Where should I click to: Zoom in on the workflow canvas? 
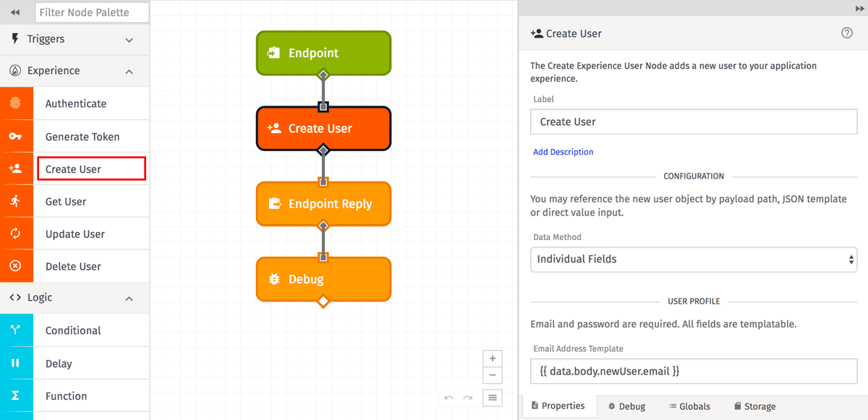(x=493, y=358)
